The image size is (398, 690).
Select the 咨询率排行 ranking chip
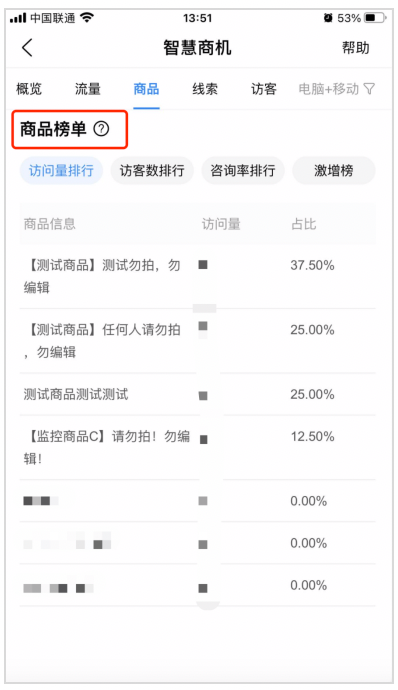243,170
